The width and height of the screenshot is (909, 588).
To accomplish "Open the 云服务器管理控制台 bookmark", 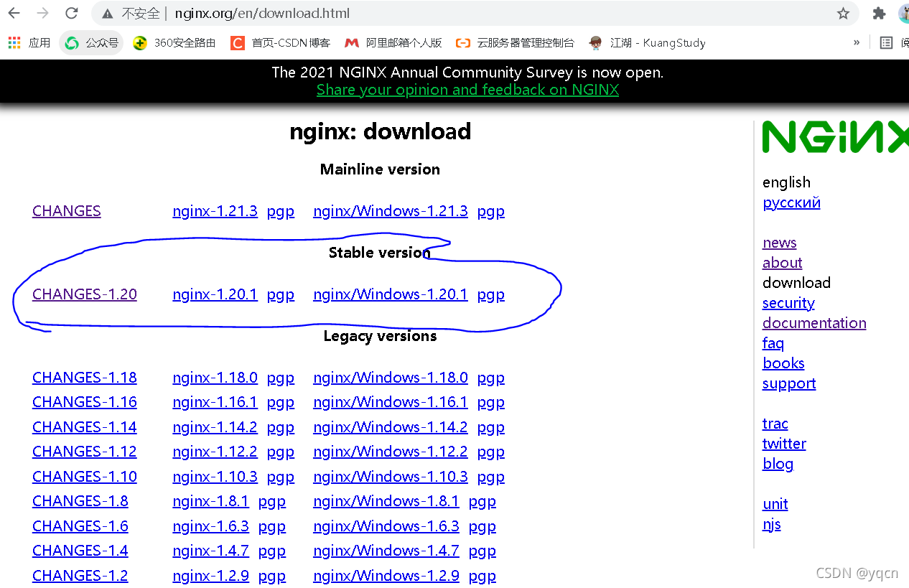I will coord(516,43).
